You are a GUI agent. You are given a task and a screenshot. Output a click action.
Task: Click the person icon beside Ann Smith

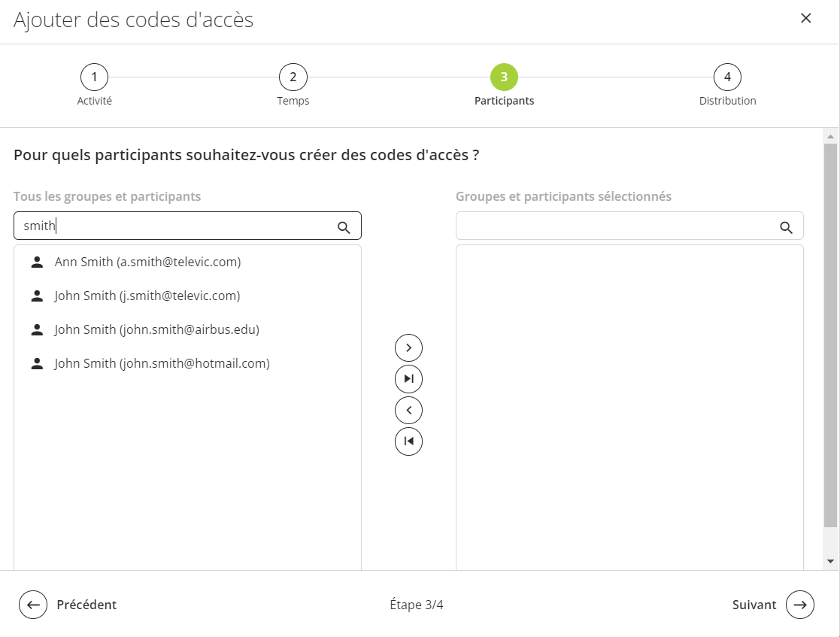click(37, 262)
